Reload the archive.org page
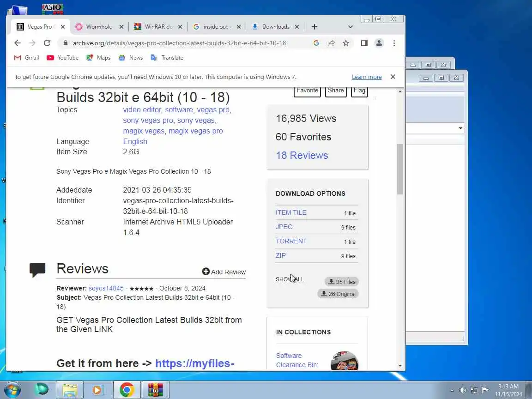532x399 pixels. [47, 43]
